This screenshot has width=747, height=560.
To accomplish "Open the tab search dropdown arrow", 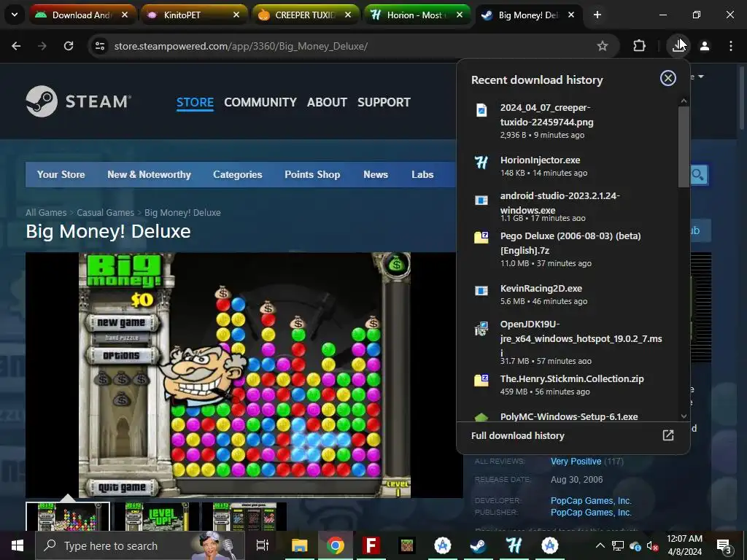I will [15, 15].
